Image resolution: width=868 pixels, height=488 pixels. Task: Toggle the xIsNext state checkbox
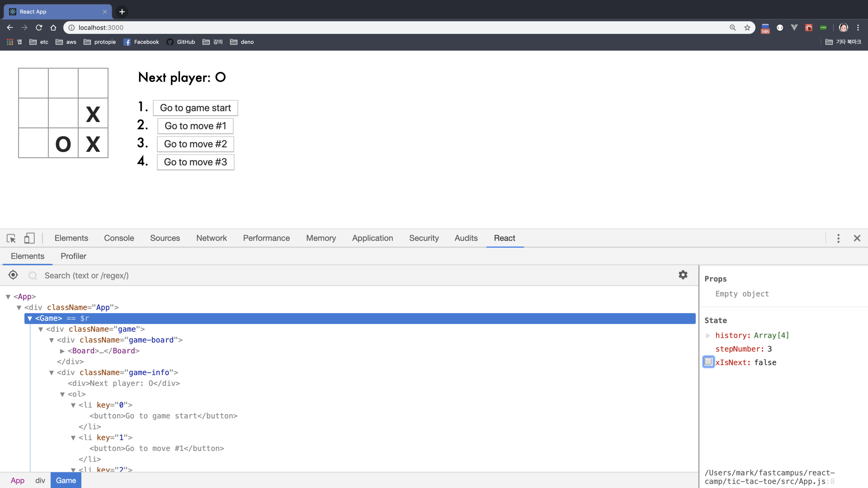708,361
